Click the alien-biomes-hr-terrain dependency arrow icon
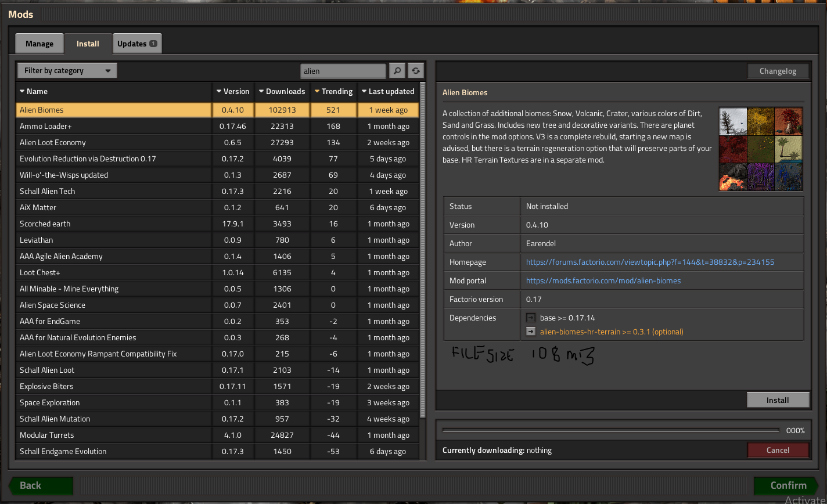 click(x=530, y=332)
